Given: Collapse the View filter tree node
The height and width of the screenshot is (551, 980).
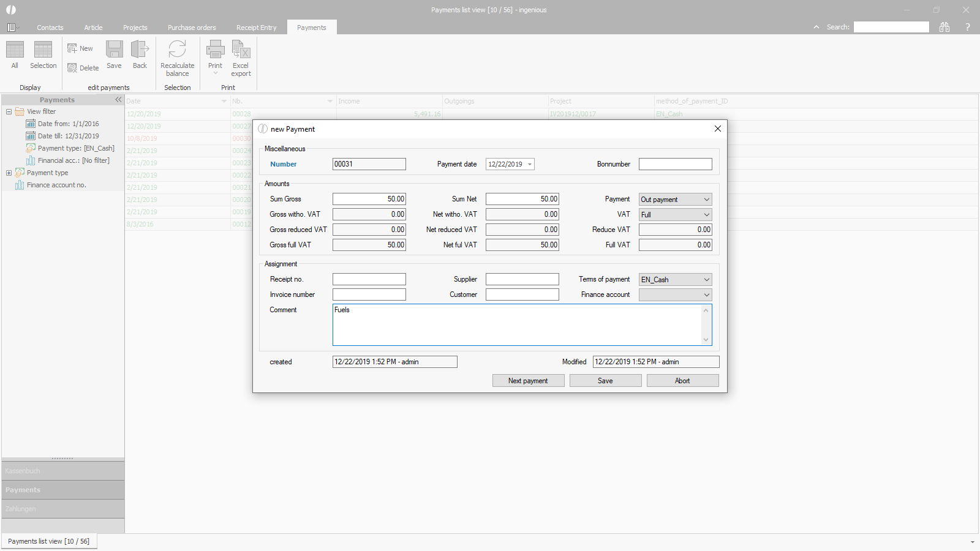Looking at the screenshot, I should [x=9, y=111].
